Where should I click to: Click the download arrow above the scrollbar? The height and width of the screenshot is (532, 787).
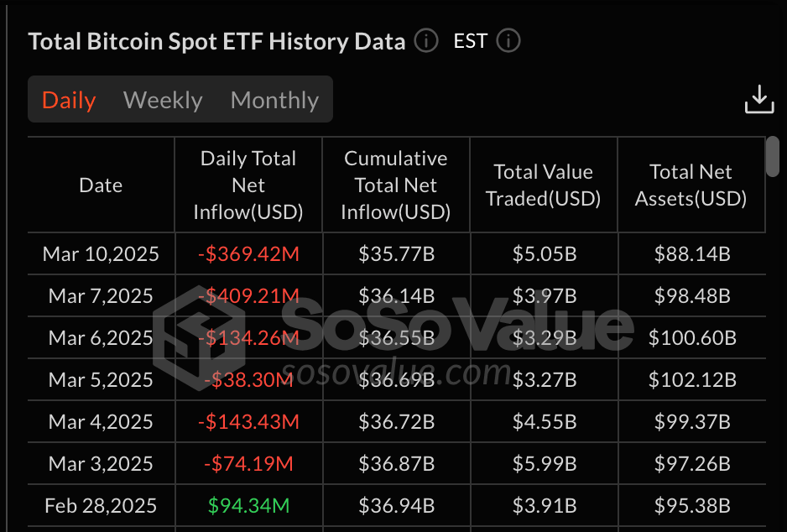click(759, 99)
